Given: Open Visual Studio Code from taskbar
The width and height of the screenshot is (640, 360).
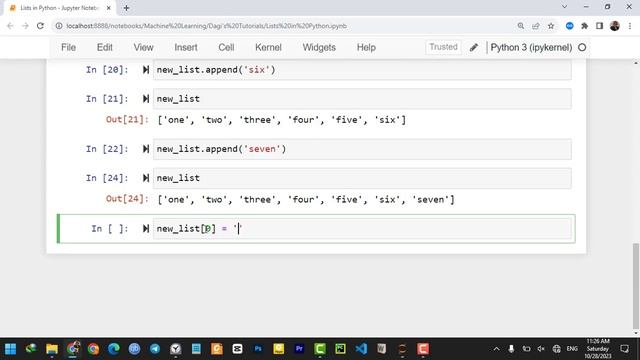Looking at the screenshot, I should pos(361,349).
